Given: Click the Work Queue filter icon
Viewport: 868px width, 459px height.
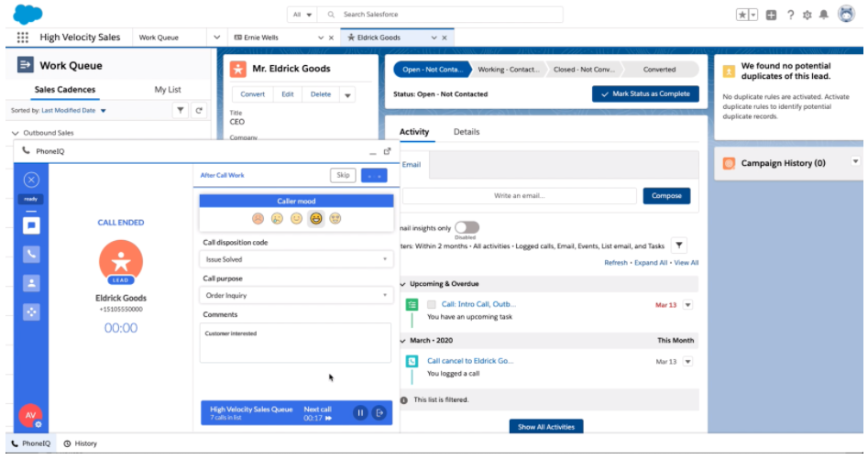Looking at the screenshot, I should [x=181, y=111].
